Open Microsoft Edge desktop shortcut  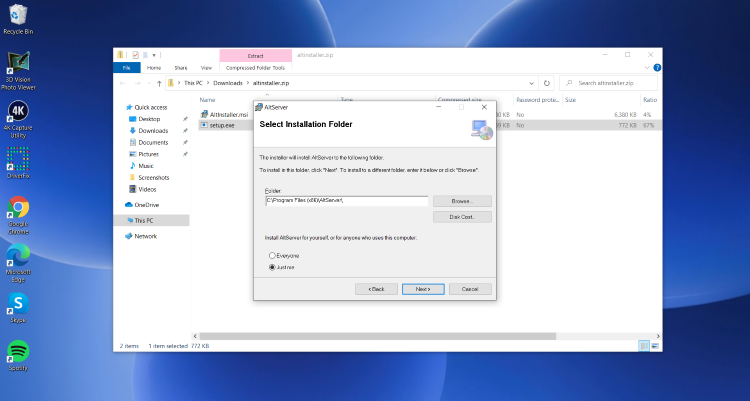tap(17, 255)
